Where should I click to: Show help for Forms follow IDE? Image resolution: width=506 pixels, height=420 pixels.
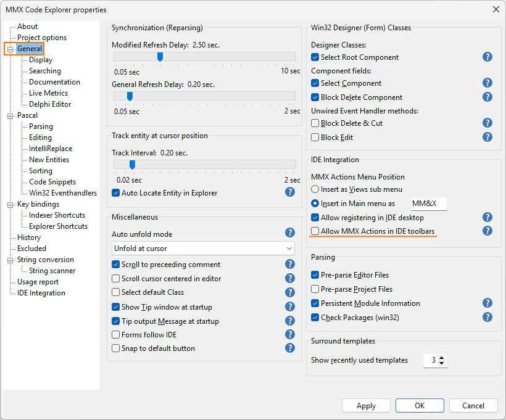[x=290, y=334]
